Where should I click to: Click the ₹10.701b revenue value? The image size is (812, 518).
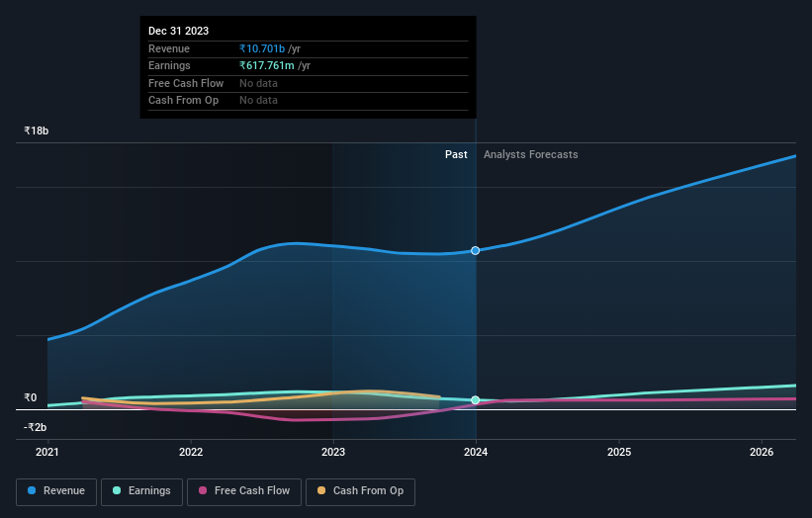click(262, 48)
